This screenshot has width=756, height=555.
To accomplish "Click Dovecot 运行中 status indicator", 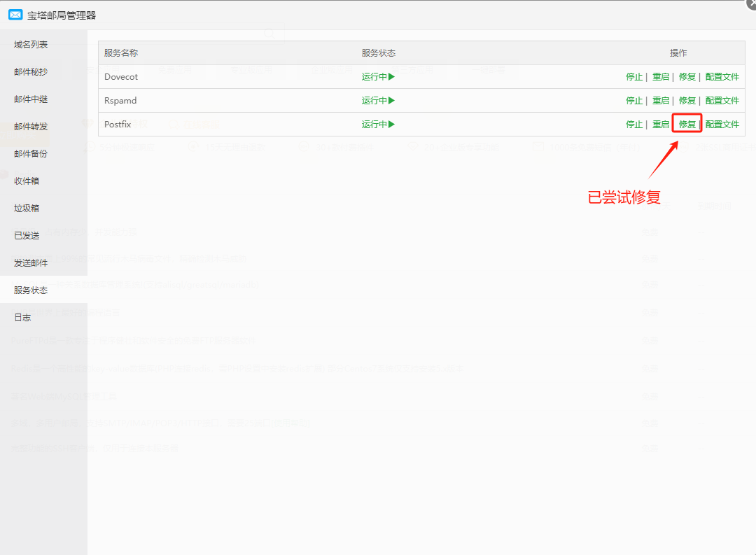I will pos(378,77).
